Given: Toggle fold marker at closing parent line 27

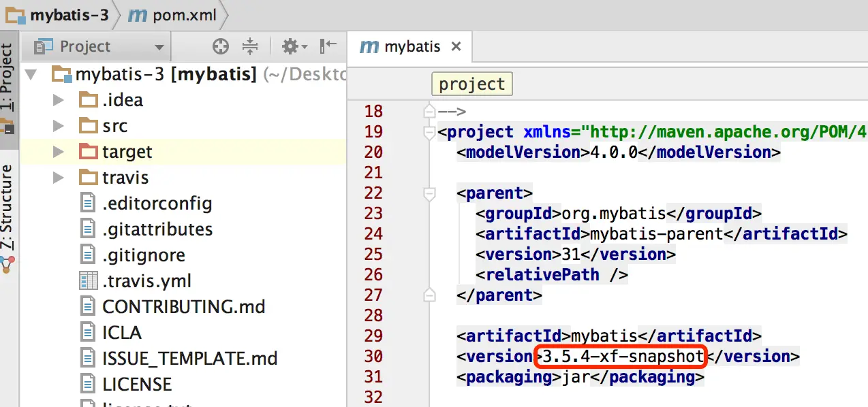Looking at the screenshot, I should (x=429, y=295).
